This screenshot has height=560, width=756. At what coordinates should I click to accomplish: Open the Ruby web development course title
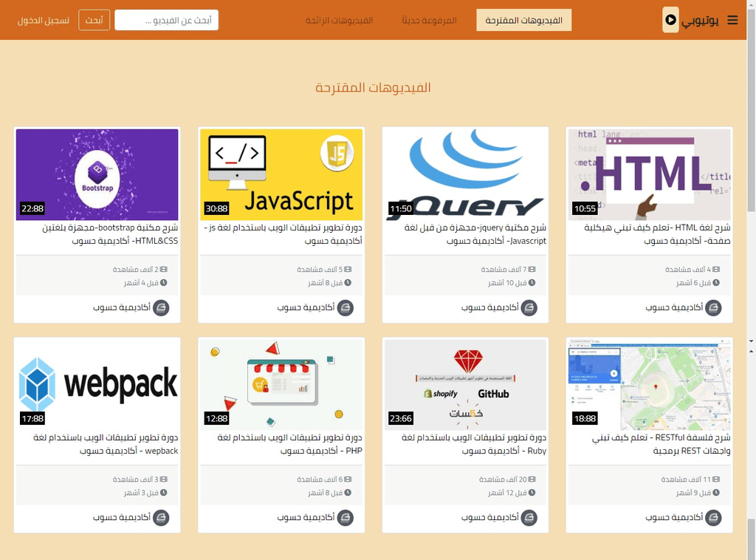coord(474,444)
